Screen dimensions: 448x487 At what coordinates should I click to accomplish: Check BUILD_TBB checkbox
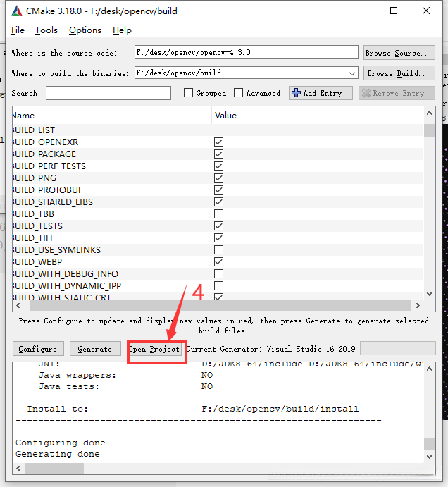[218, 214]
